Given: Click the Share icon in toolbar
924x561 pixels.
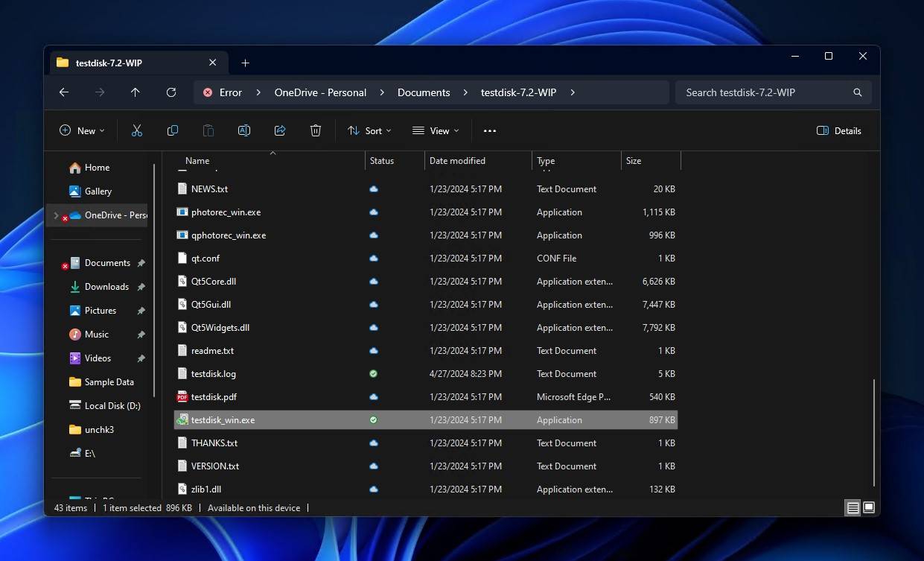Looking at the screenshot, I should (x=280, y=130).
